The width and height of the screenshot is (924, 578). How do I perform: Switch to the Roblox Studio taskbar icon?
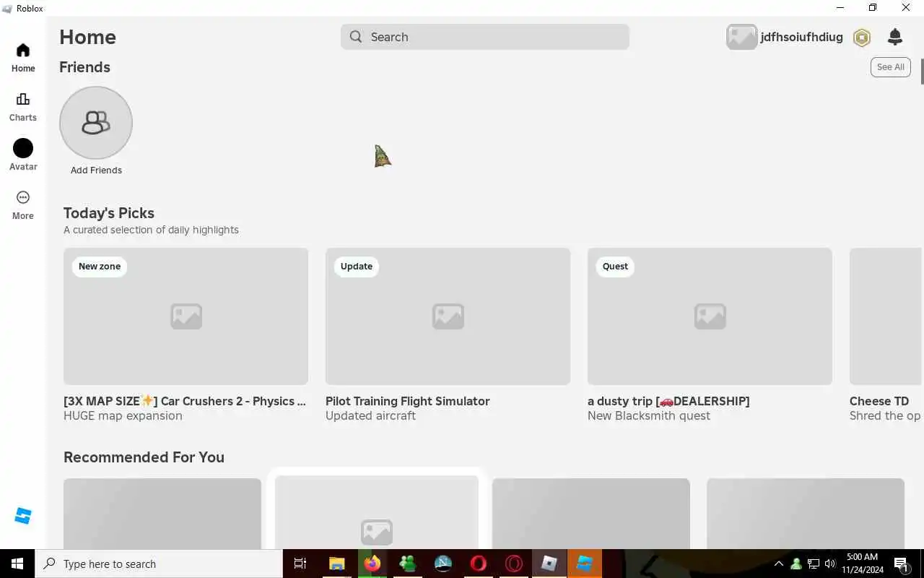click(585, 564)
